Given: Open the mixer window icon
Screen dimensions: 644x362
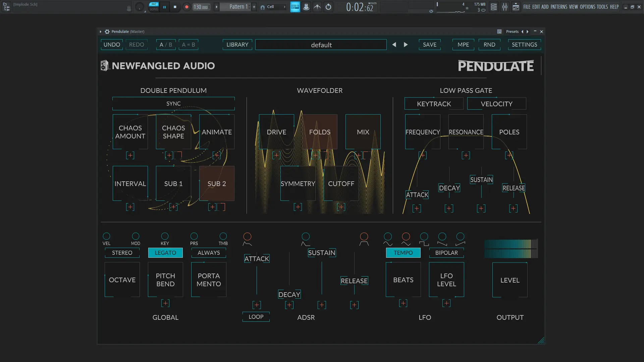Looking at the screenshot, I should coord(505,7).
